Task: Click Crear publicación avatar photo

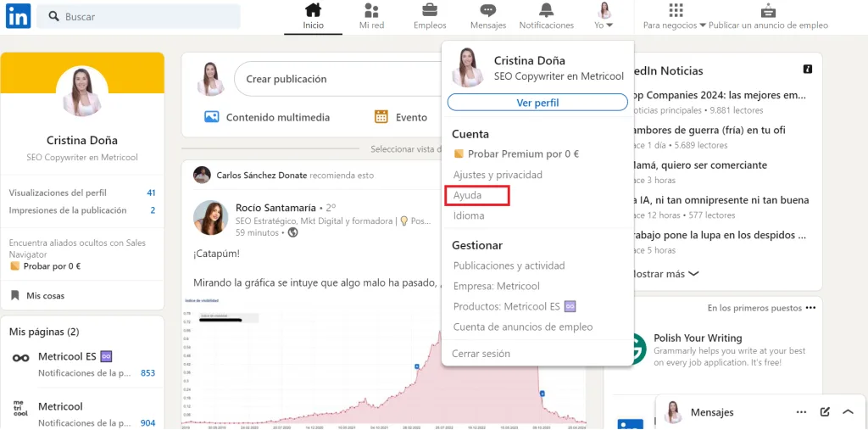Action: (x=211, y=79)
